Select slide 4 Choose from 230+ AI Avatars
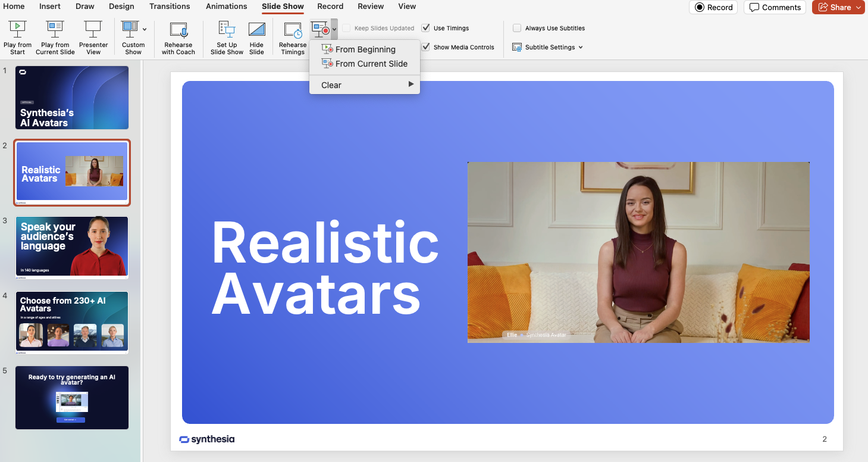Viewport: 868px width, 462px height. (72, 322)
